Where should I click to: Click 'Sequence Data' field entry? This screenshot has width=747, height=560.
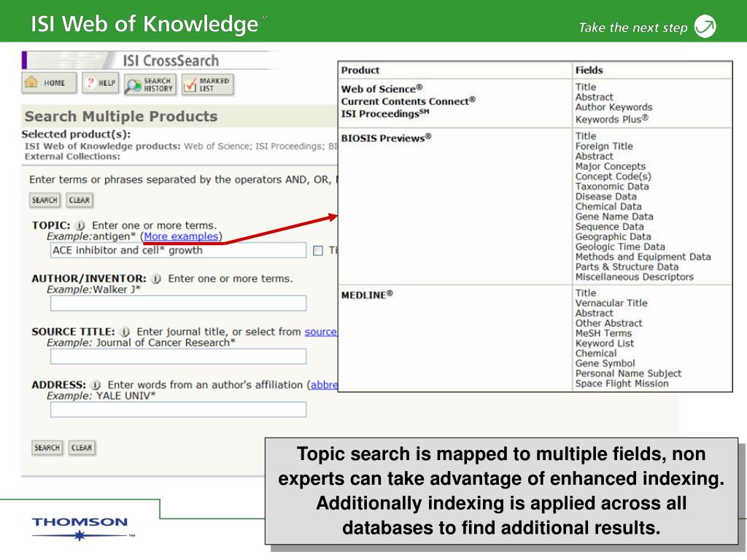609,227
